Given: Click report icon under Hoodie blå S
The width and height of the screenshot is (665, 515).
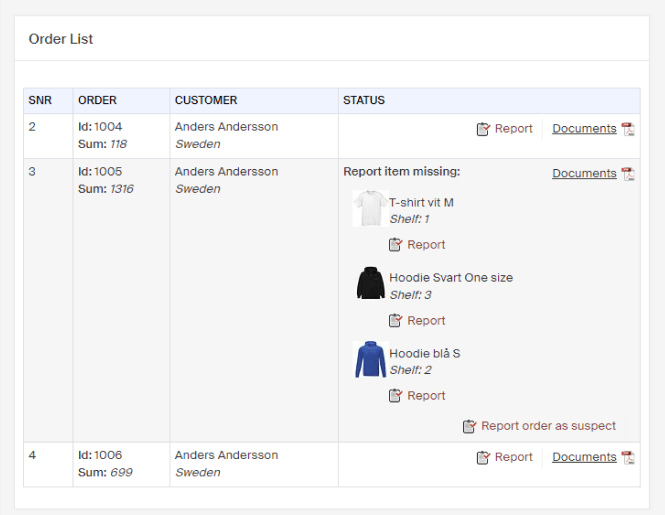Looking at the screenshot, I should point(395,396).
